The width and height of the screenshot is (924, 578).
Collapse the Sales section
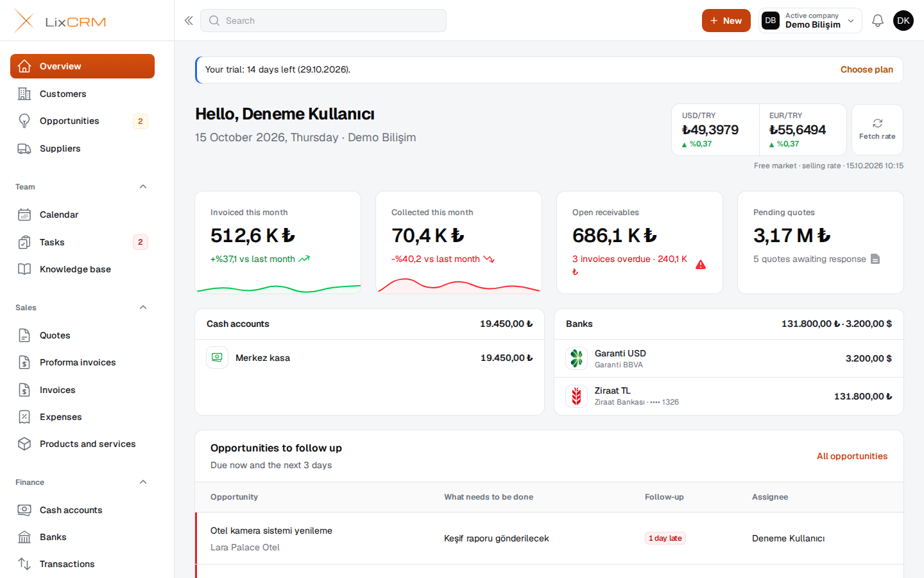click(143, 308)
